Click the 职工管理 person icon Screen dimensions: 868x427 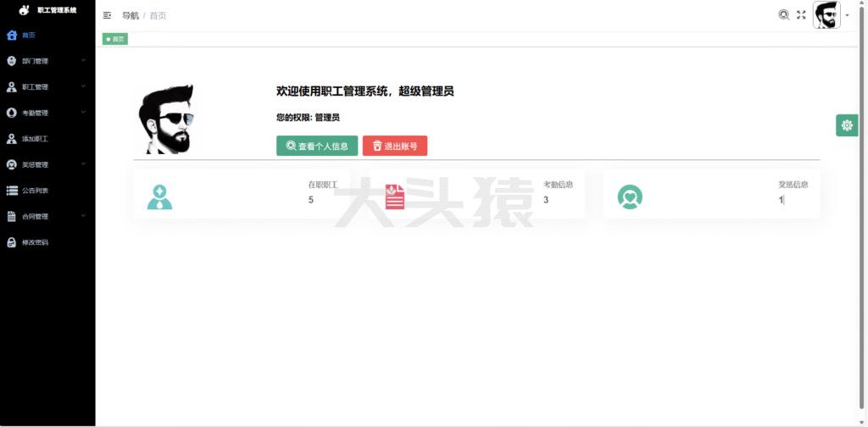tap(11, 86)
